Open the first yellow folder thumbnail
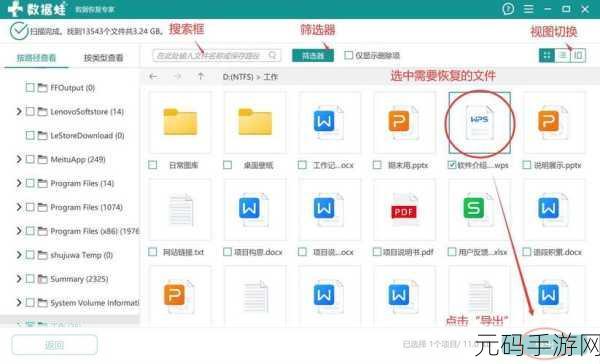This screenshot has width=600, height=364. coord(180,122)
